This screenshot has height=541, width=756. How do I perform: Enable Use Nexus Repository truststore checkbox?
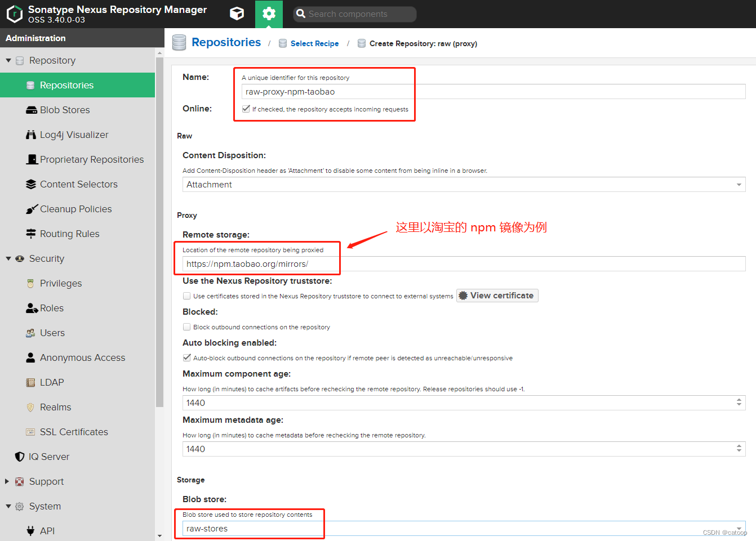pos(186,296)
